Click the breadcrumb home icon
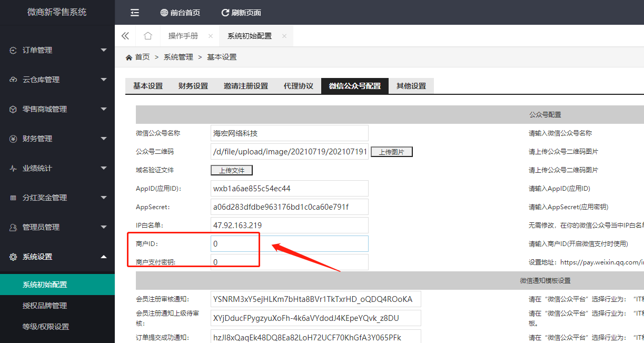 tap(129, 57)
